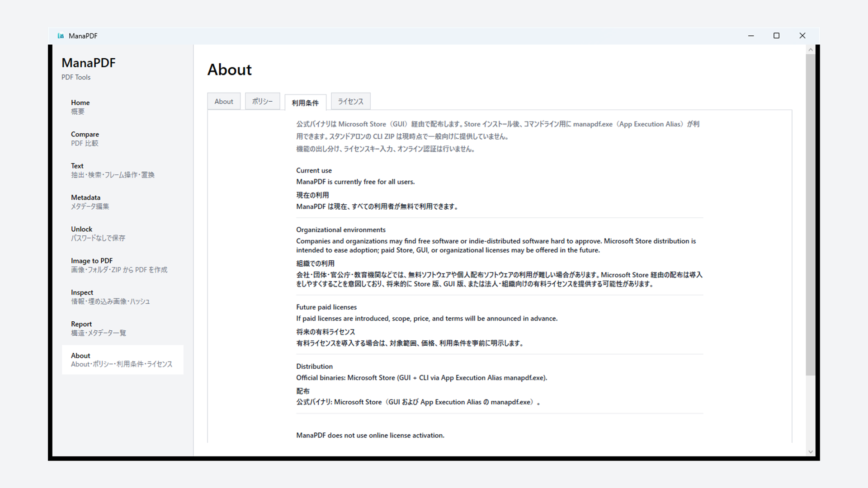
Task: Open the Text extraction page
Action: 123,170
